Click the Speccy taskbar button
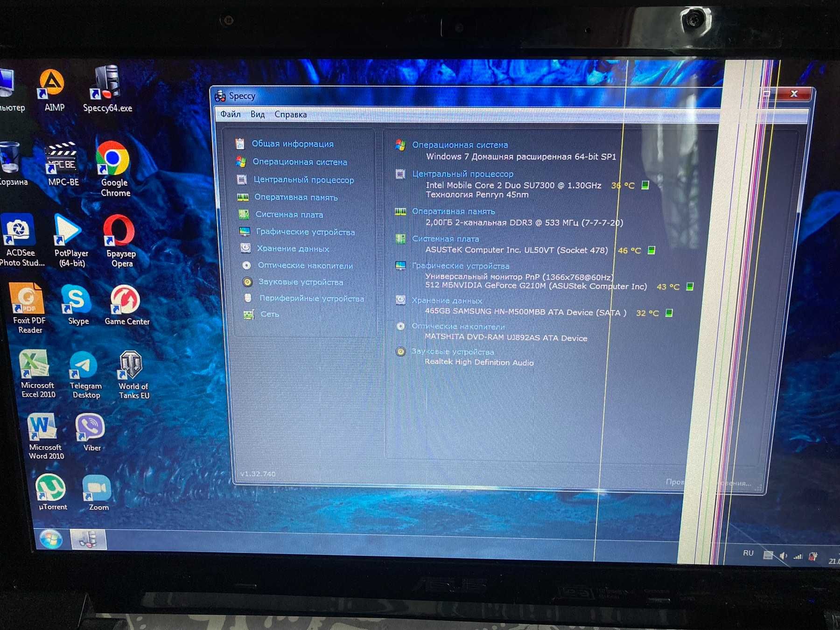 [88, 539]
